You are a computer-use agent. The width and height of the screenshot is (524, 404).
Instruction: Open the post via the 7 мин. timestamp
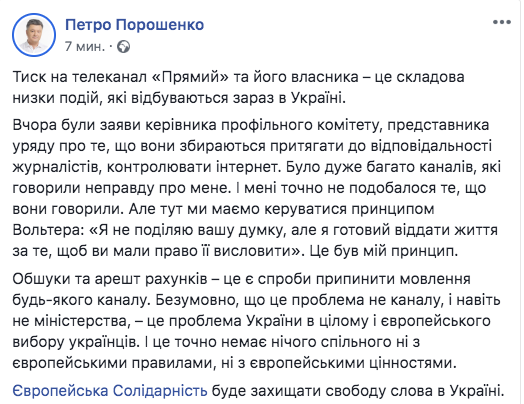[x=85, y=46]
